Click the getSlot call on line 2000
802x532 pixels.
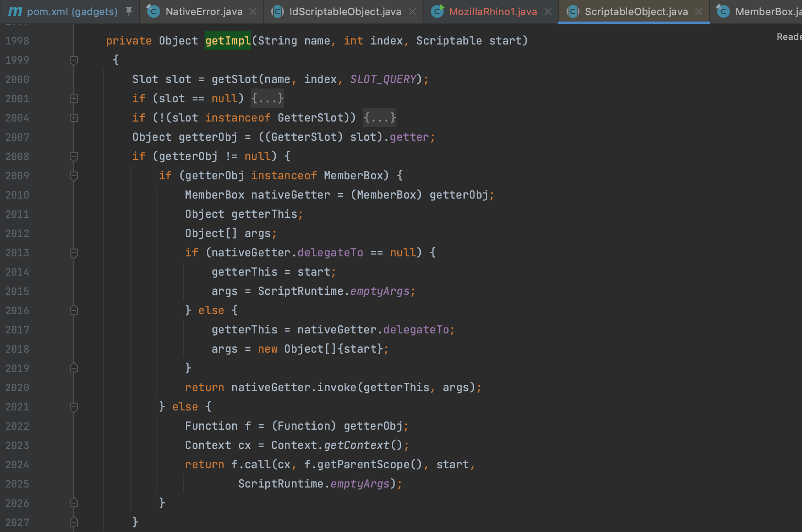[234, 79]
